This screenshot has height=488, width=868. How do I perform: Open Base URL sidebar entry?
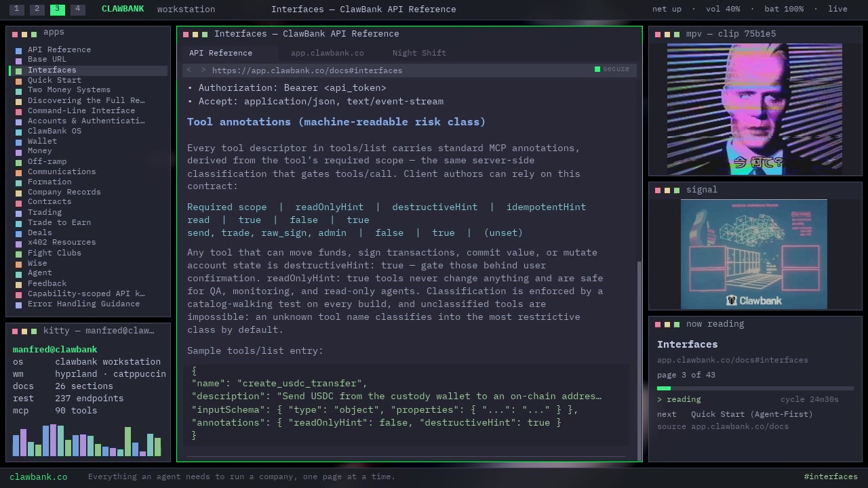click(47, 60)
